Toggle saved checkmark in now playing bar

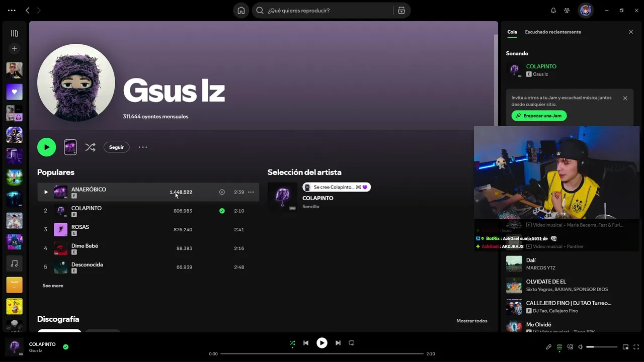(65, 346)
